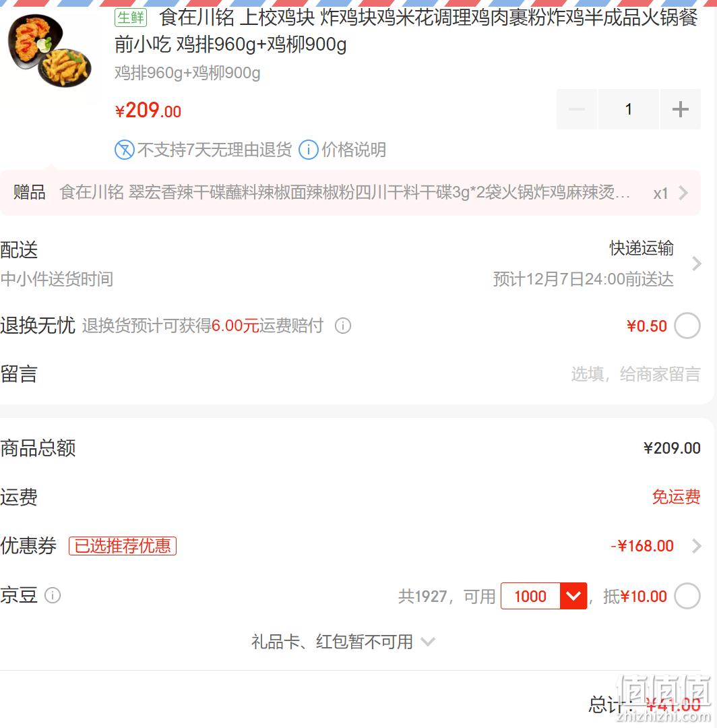This screenshot has height=728, width=717.
Task: Click the no 7-day return icon
Action: [x=125, y=150]
